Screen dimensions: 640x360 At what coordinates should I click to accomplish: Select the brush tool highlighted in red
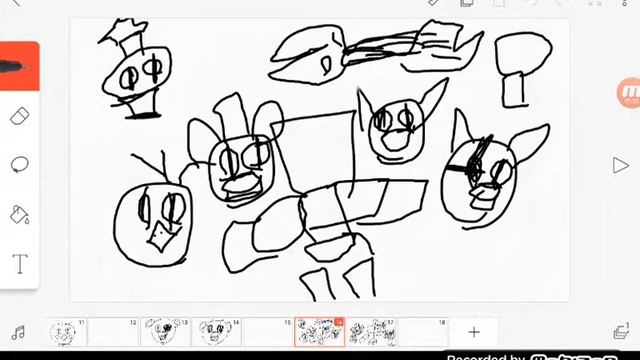[x=19, y=66]
